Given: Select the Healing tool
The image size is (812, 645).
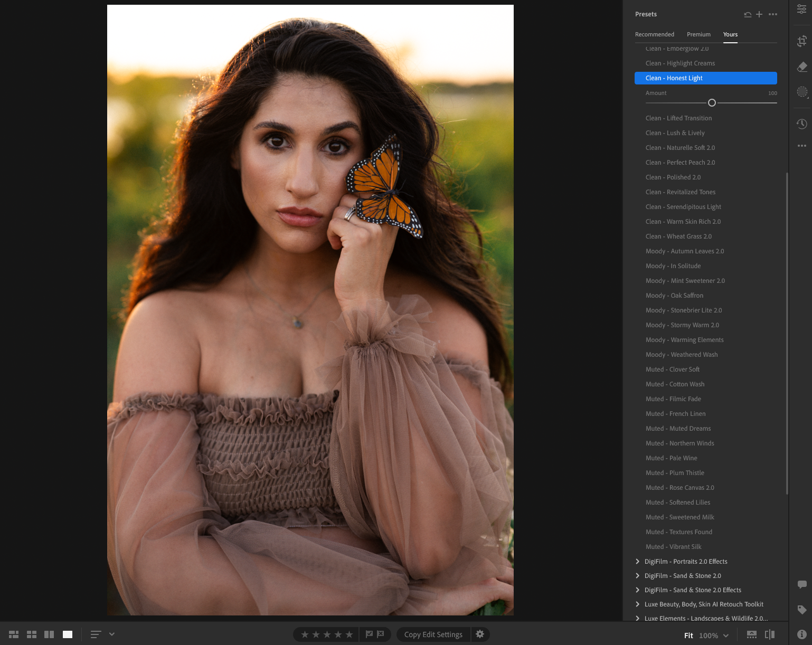Looking at the screenshot, I should [801, 67].
